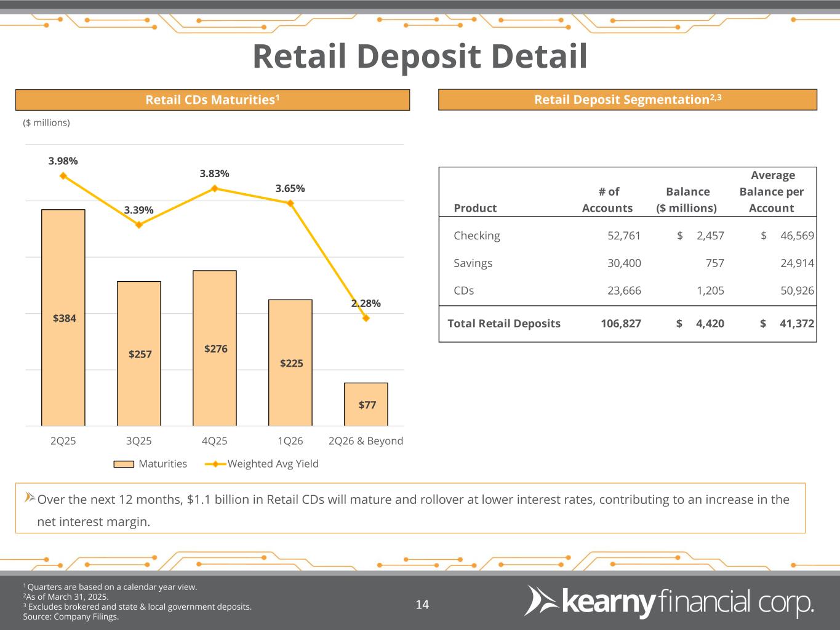Select the Retail CDs Maturities header tab
Image resolution: width=840 pixels, height=630 pixels.
[x=212, y=100]
